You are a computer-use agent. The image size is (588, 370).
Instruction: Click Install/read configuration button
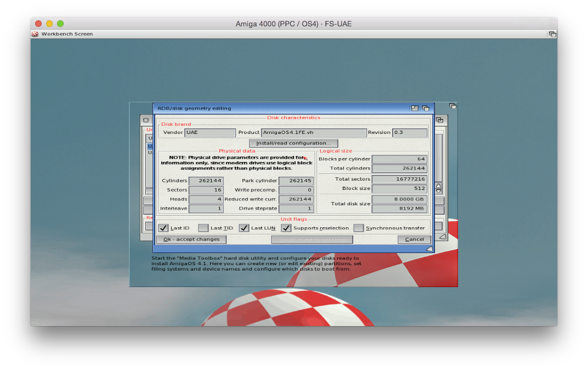tap(293, 143)
